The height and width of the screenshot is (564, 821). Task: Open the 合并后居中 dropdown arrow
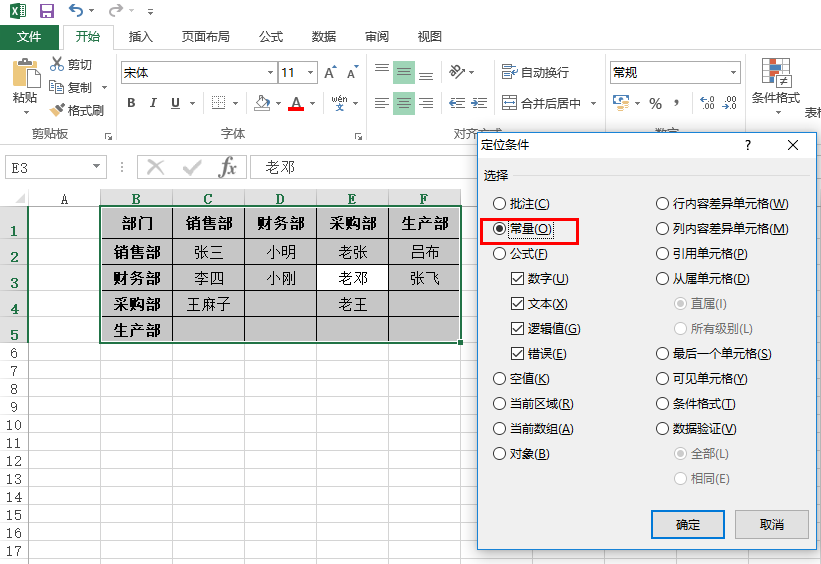593,103
